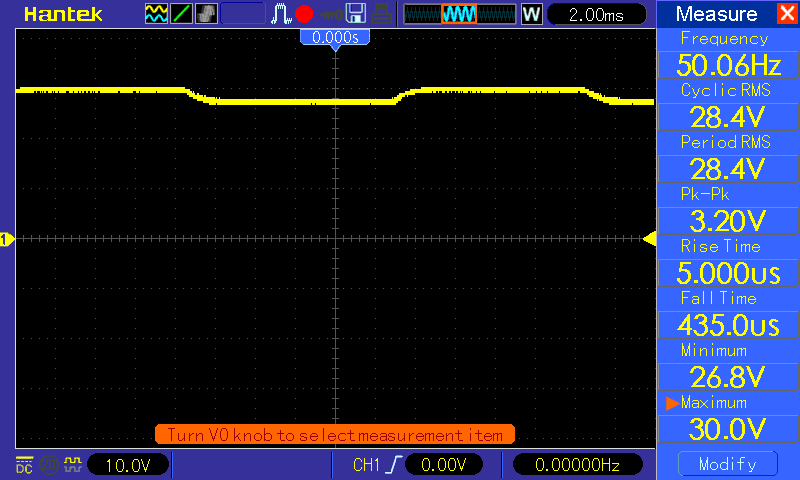
Task: Click the empty status box in toolbar
Action: [243, 14]
